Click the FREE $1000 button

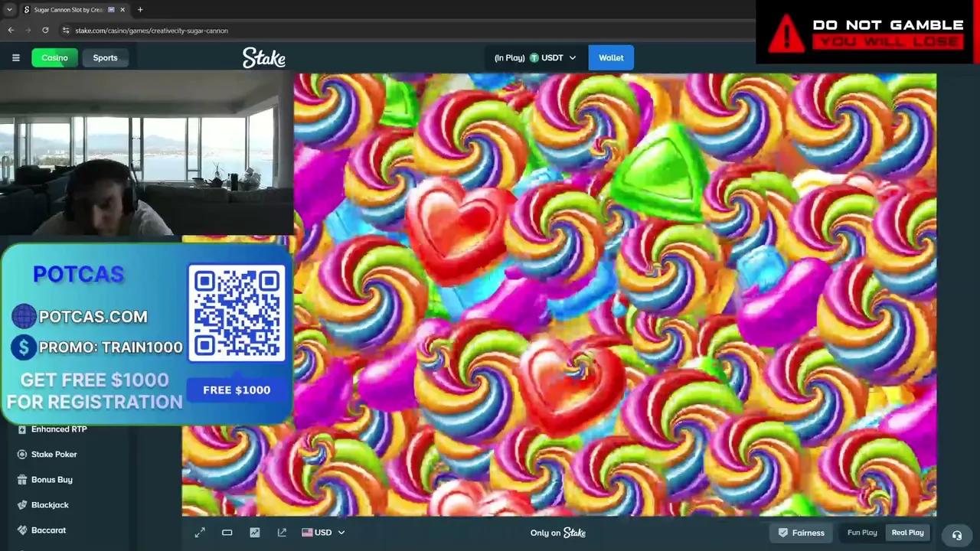(x=237, y=390)
